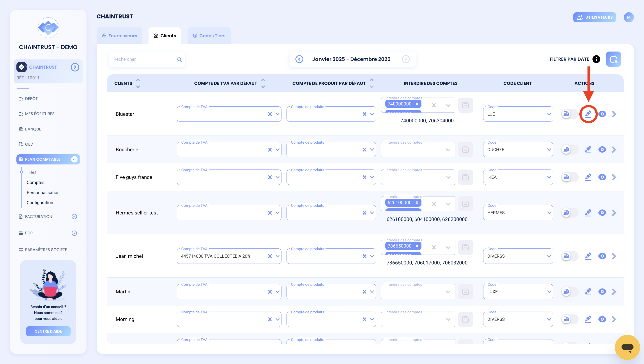This screenshot has width=644, height=364.
Task: Go to next period with right arrow
Action: [406, 59]
